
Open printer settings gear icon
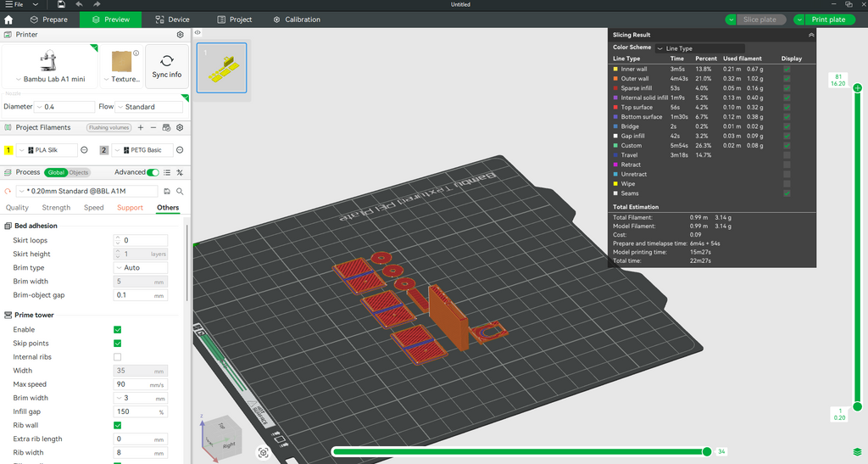tap(180, 35)
